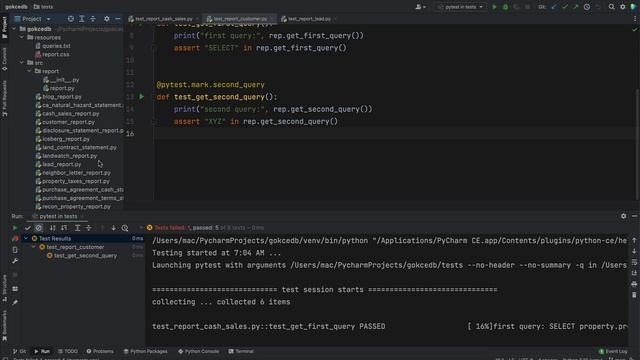Collapse the Test Results node
The width and height of the screenshot is (640, 360).
(26, 238)
